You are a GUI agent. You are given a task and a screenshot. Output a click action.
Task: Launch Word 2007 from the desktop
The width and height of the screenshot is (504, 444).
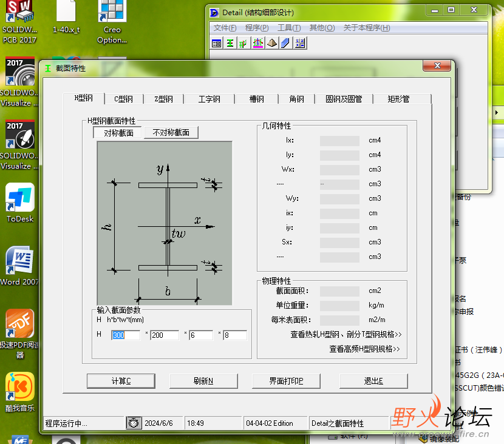[x=19, y=266]
